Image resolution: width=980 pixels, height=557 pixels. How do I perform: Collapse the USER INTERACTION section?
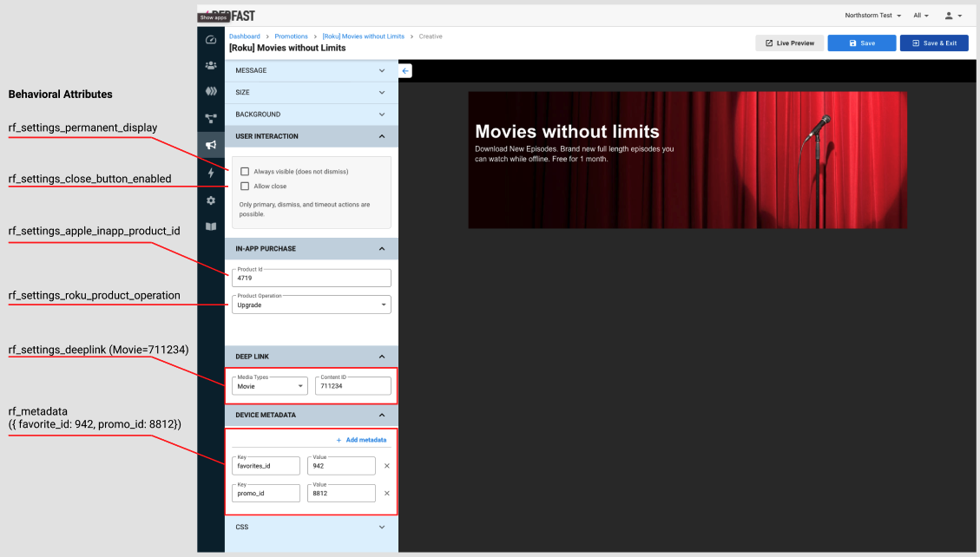coord(312,136)
